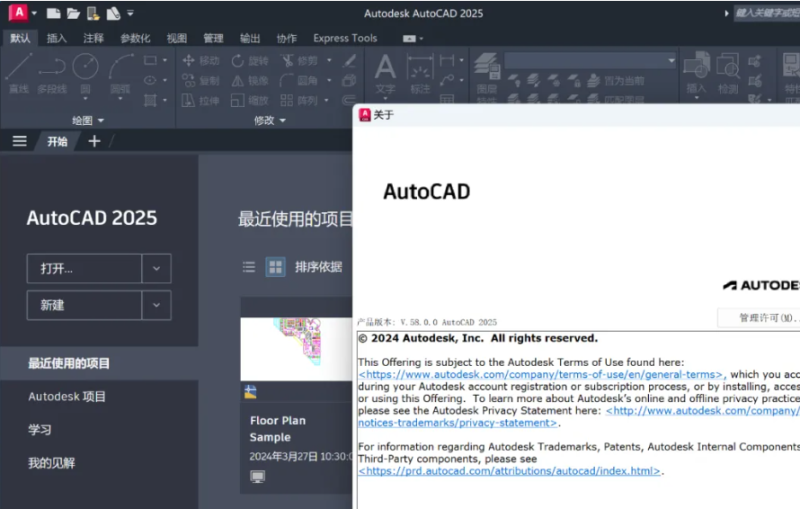Click the Copy (复制) tool
Screen dimensions: 800x509
click(x=201, y=81)
